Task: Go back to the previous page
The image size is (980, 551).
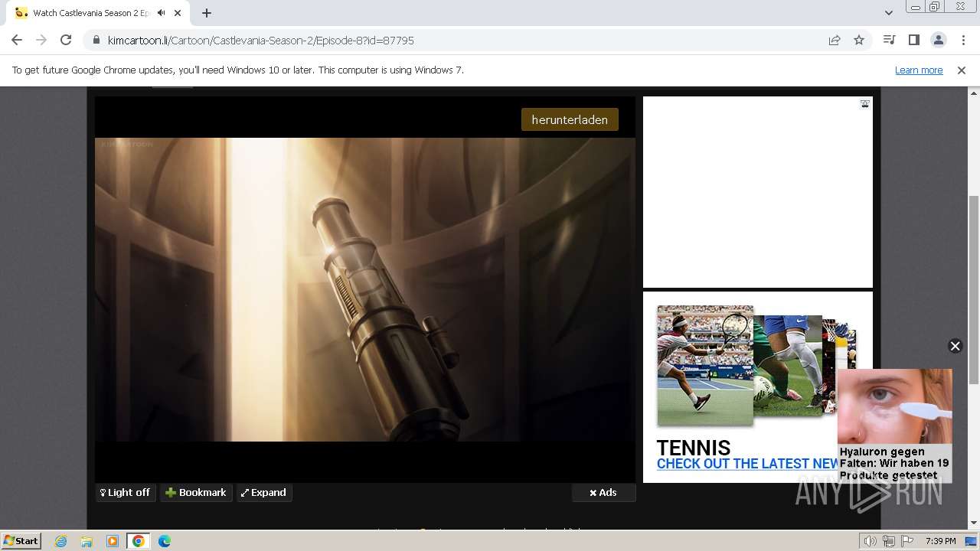Action: (17, 40)
